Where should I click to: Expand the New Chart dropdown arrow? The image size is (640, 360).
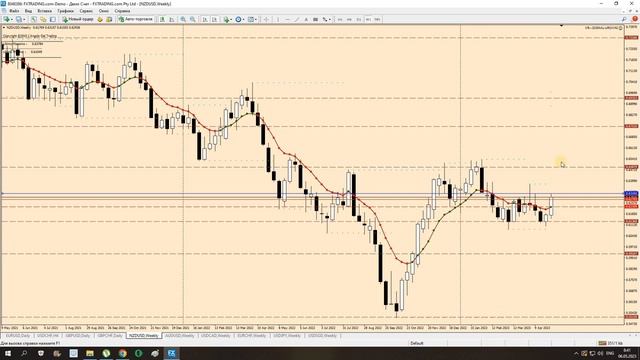pyautogui.click(x=12, y=19)
